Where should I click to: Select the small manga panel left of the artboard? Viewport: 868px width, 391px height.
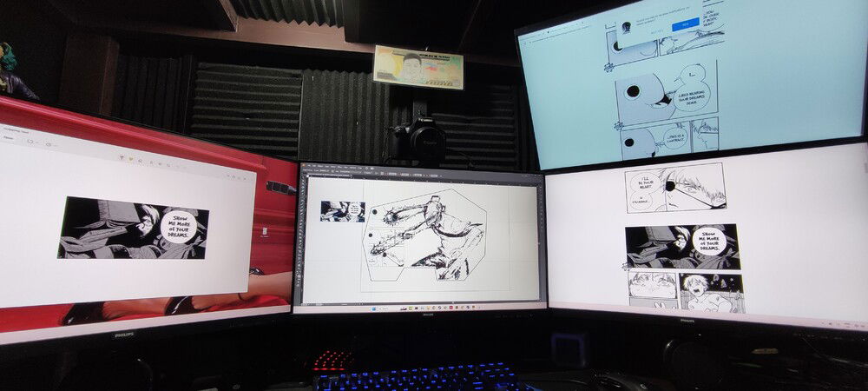(x=341, y=211)
